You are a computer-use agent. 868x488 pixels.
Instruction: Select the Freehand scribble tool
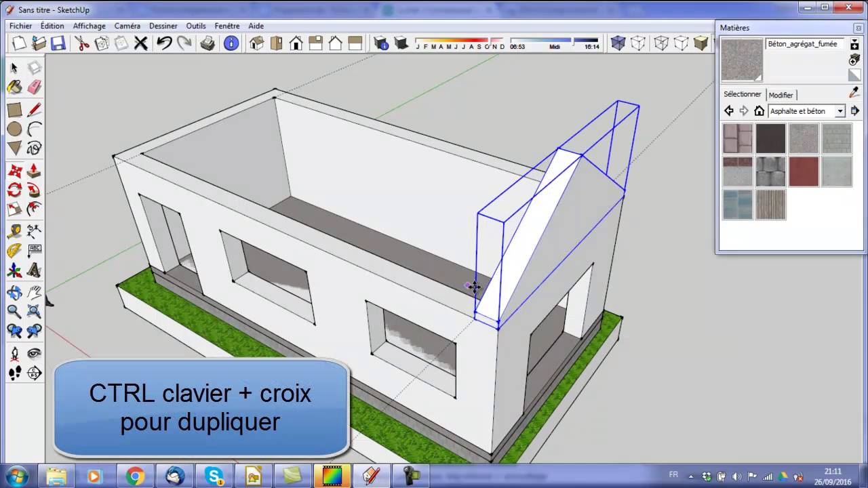(x=34, y=148)
